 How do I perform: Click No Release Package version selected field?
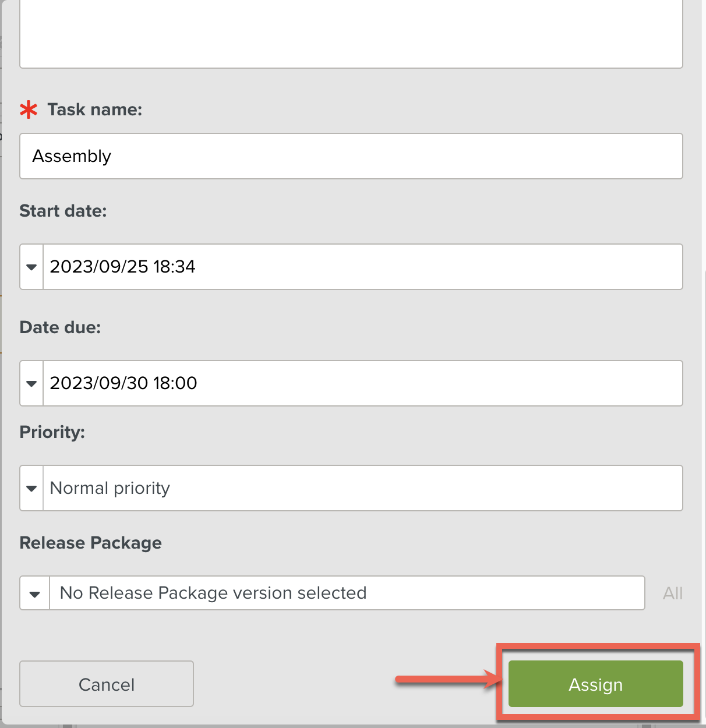tap(347, 593)
